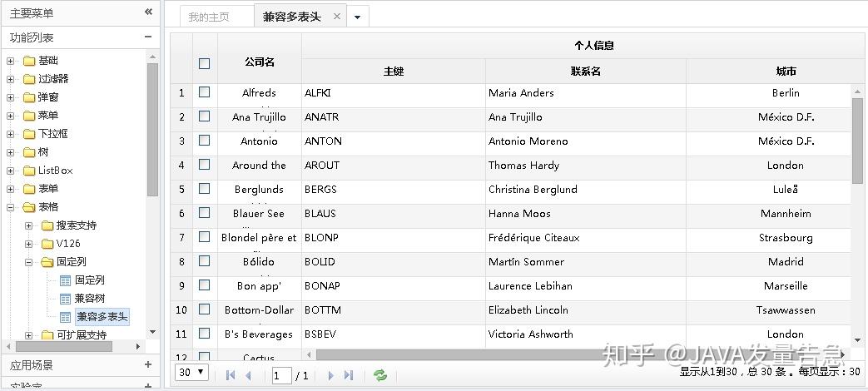Check the row 11 B's Beverages checkbox

[204, 333]
